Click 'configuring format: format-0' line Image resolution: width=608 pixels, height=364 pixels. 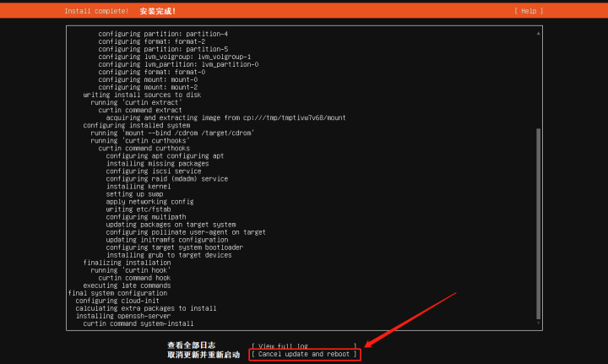[152, 72]
